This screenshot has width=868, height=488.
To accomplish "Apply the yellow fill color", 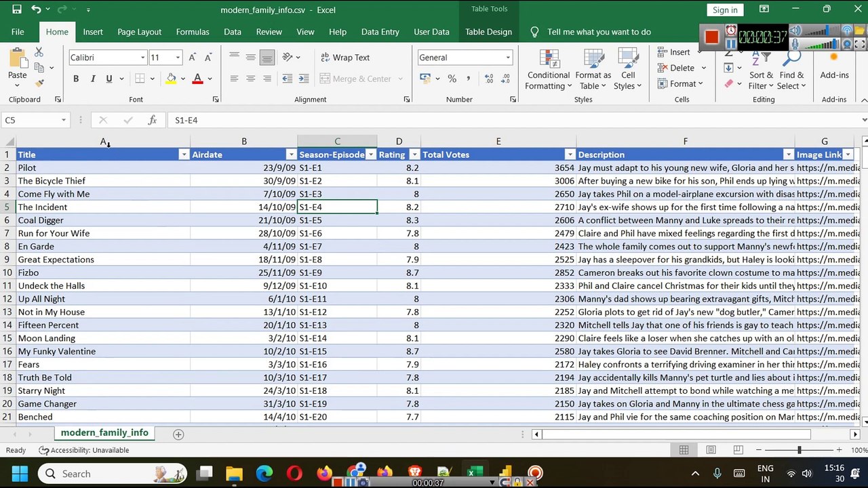I will [171, 79].
